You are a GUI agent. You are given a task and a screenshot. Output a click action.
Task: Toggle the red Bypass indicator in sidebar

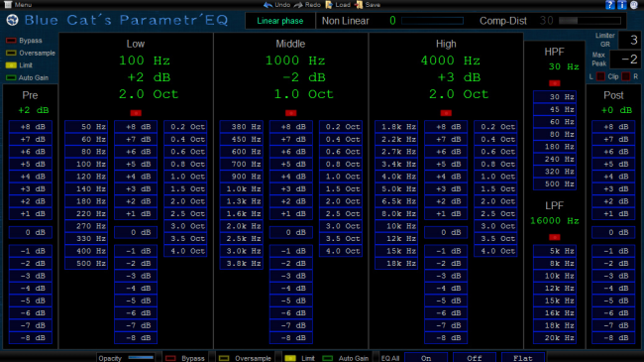coord(11,41)
